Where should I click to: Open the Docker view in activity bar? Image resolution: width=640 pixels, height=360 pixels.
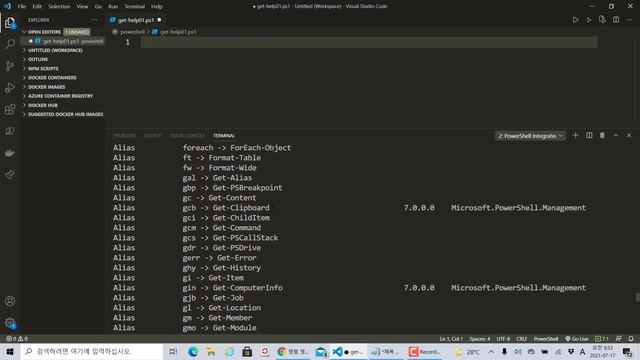point(10,153)
